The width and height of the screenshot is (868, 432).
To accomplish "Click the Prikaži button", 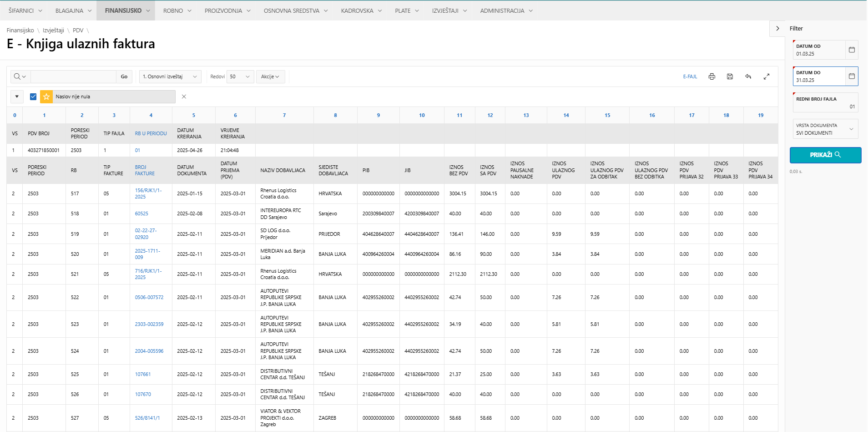I will coord(825,155).
